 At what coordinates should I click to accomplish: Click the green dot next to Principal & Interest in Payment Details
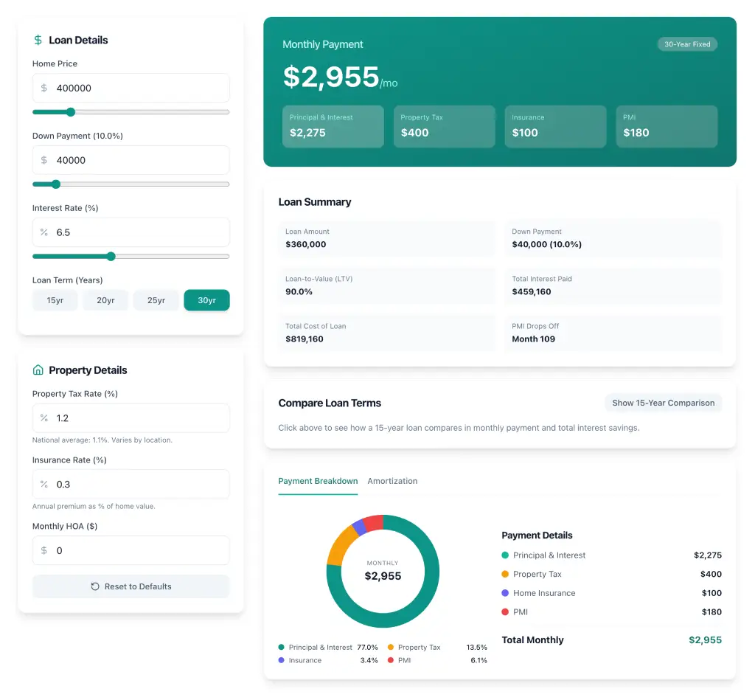pos(505,555)
